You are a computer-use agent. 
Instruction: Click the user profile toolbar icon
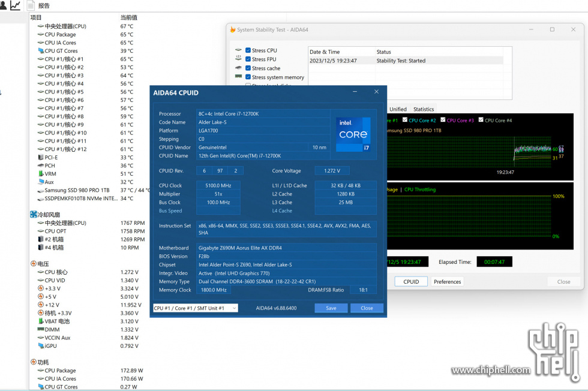tap(3, 5)
